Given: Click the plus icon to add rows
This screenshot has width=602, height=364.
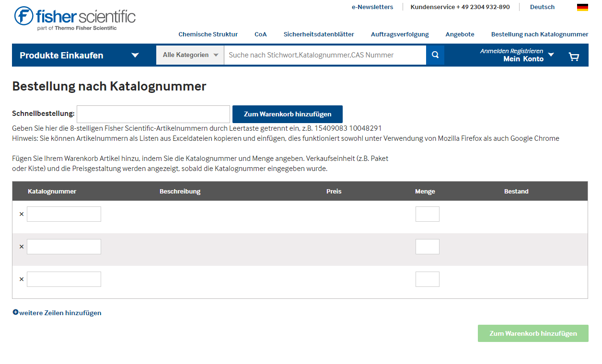Looking at the screenshot, I should (15, 312).
